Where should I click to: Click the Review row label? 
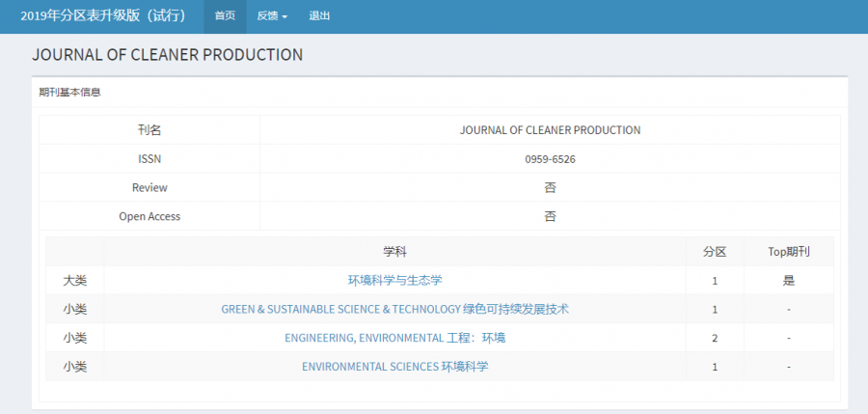(149, 187)
